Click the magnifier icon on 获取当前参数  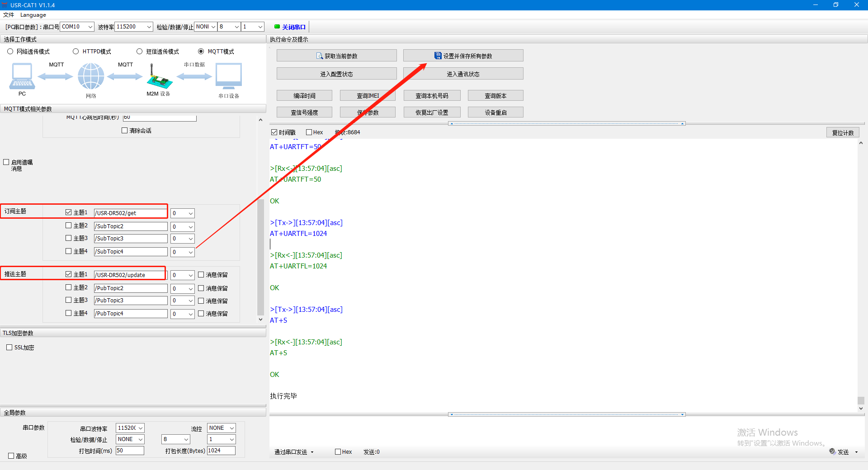pyautogui.click(x=320, y=56)
